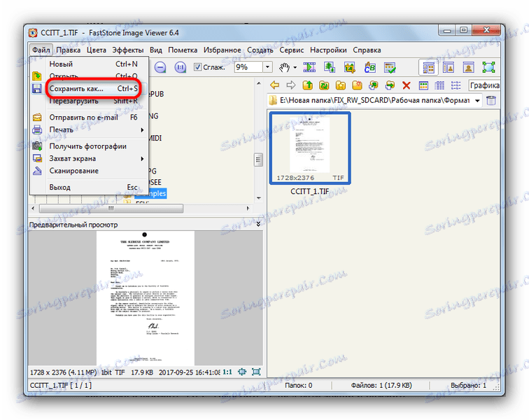529x420 pixels.
Task: Choose Новый in the File menu
Action: point(90,64)
